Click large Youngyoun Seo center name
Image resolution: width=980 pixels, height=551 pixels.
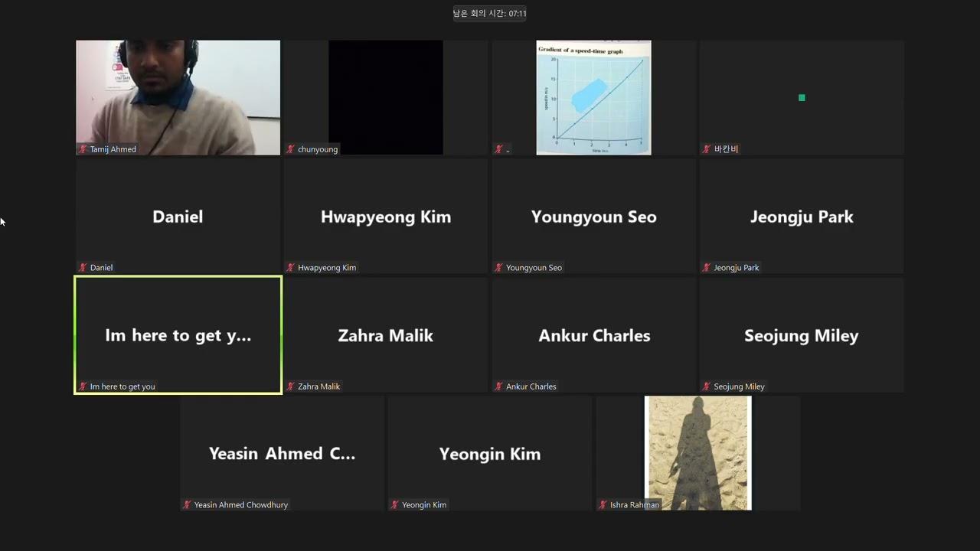pos(594,217)
